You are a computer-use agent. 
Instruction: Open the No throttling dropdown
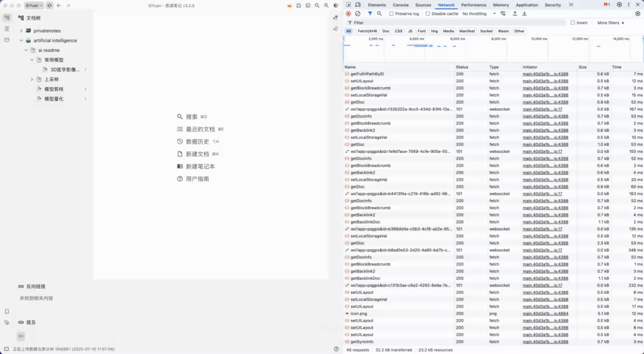pyautogui.click(x=474, y=13)
